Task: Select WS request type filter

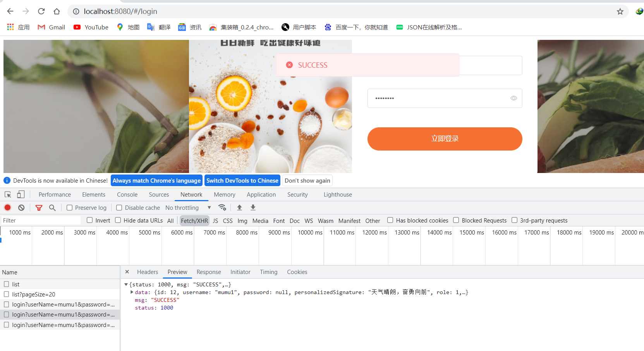Action: click(309, 221)
